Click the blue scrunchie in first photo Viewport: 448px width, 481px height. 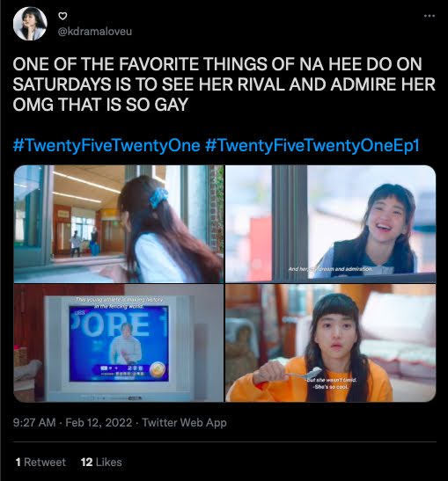click(x=158, y=196)
